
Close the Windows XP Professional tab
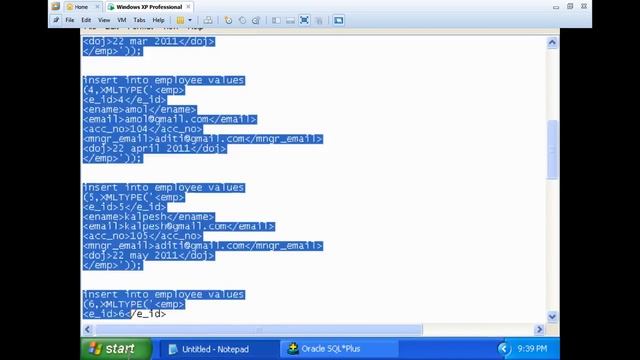pos(188,7)
